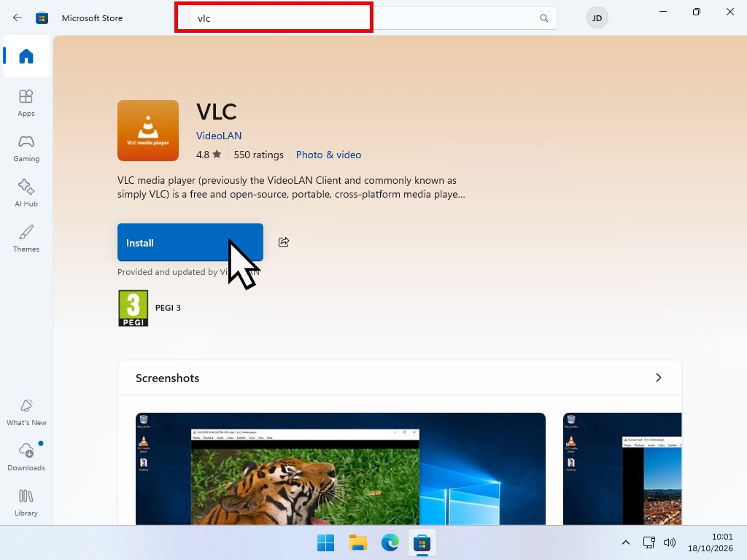This screenshot has width=747, height=560.
Task: Click the 550 ratings text
Action: (258, 155)
